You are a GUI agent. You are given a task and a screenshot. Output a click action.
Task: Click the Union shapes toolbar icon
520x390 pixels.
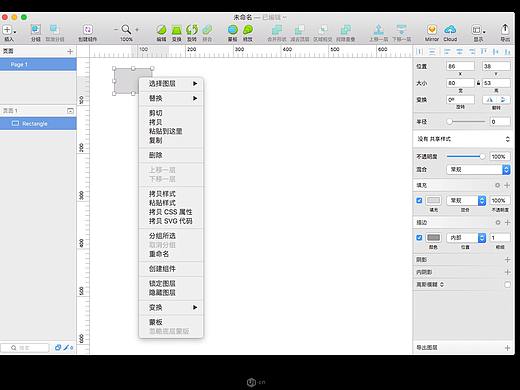[277, 30]
